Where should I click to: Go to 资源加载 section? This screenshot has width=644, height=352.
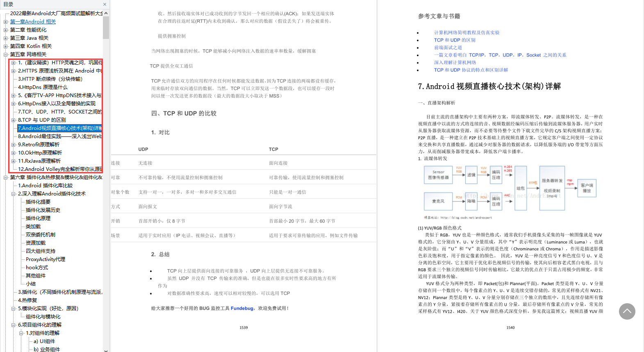coord(36,243)
